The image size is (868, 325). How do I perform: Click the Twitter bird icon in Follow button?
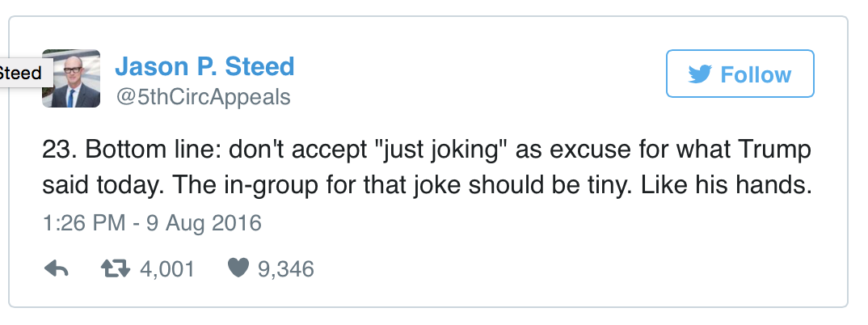(699, 75)
